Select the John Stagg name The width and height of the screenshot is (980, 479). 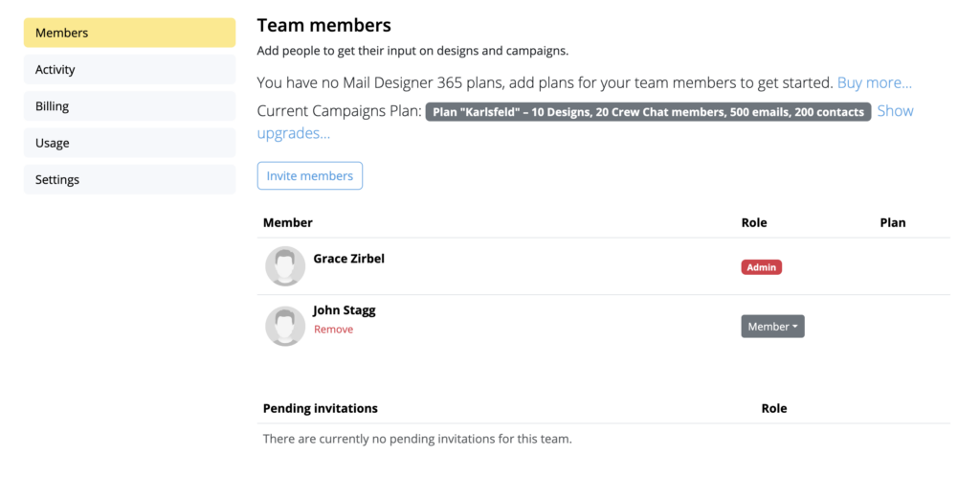345,310
